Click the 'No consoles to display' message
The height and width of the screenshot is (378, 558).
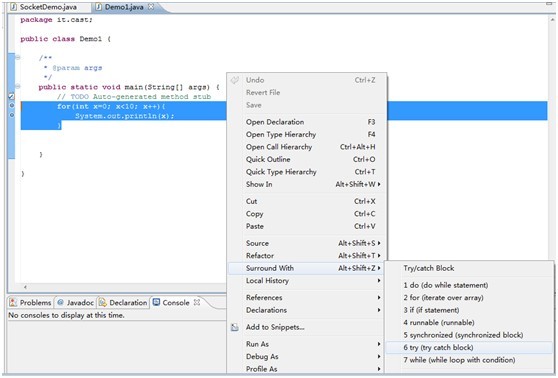pos(67,315)
